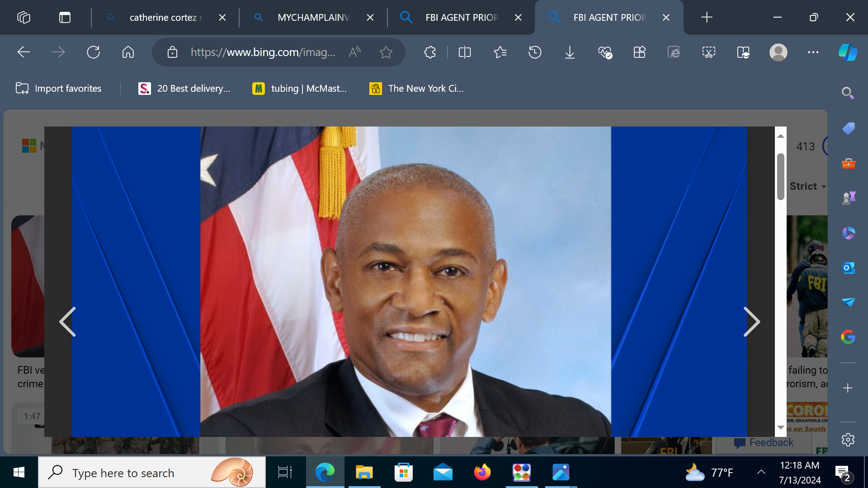Open sidebar Shopping tag icon

[x=849, y=129]
